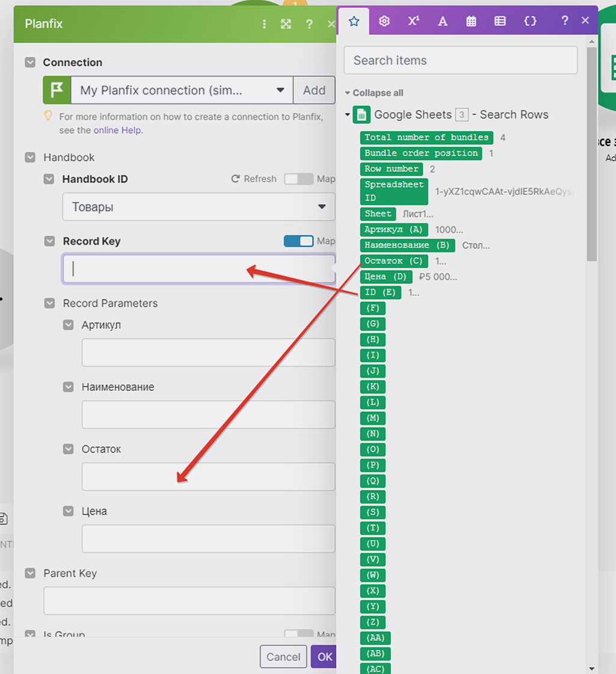Collapse the Остаток parameter
Image resolution: width=616 pixels, height=674 pixels.
click(69, 449)
